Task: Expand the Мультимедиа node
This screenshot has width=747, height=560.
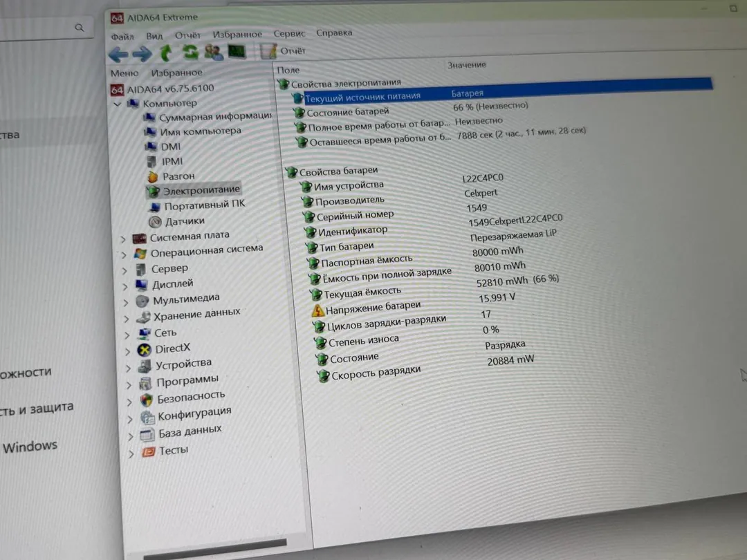Action: (x=126, y=302)
